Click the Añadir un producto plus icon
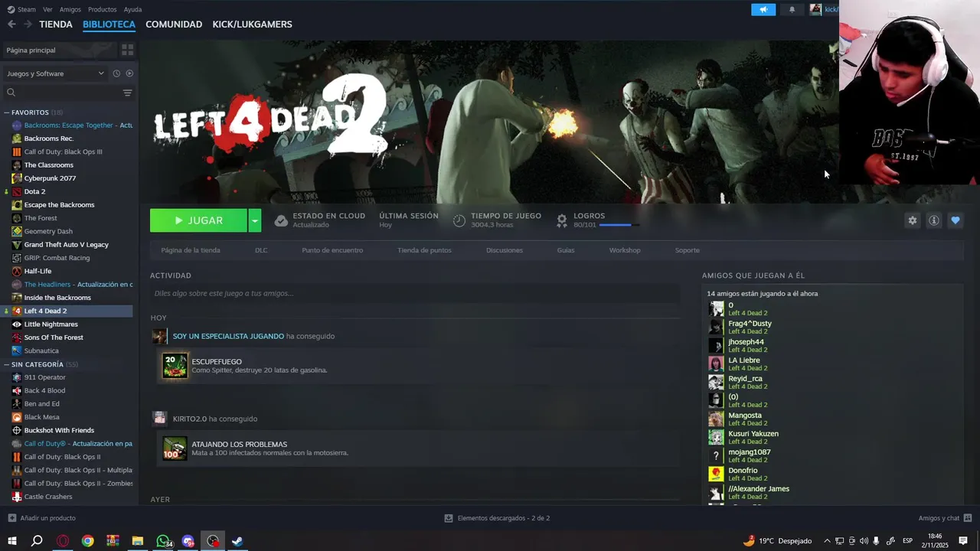 click(11, 518)
